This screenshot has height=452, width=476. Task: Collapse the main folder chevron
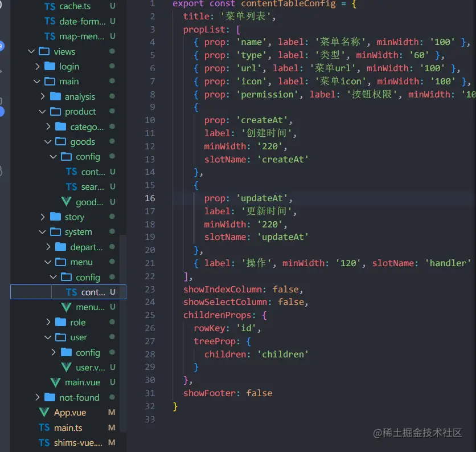(37, 82)
